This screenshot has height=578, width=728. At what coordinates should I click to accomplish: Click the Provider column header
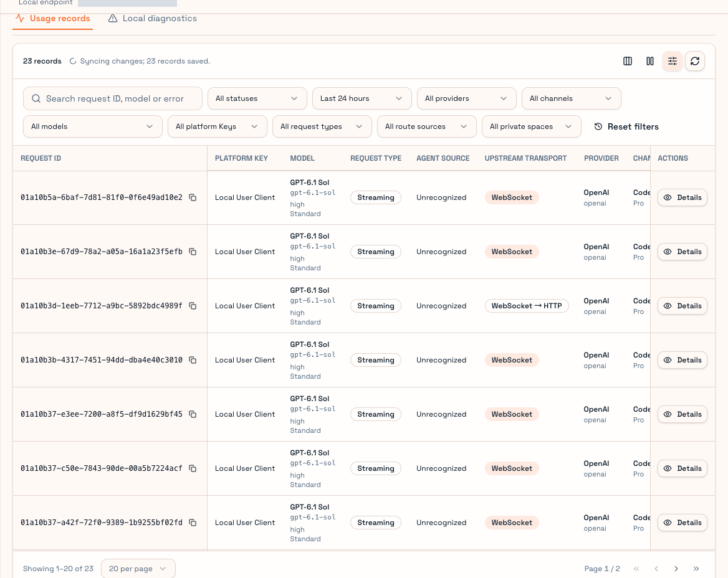[601, 158]
